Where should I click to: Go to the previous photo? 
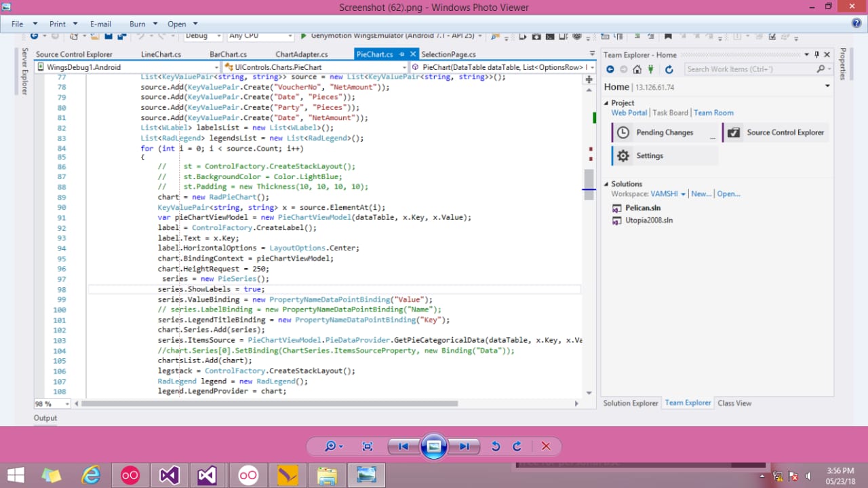[x=403, y=446]
